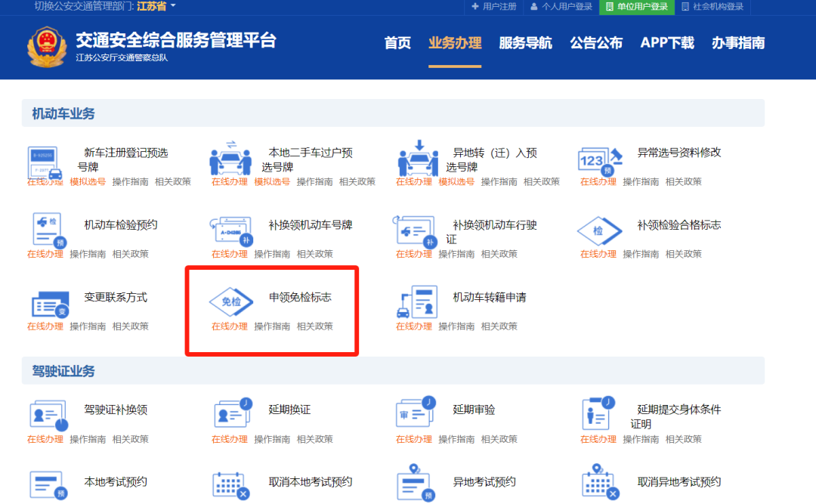The image size is (816, 504).
Task: Click the 申领免检标志 diamond icon
Action: 231,302
